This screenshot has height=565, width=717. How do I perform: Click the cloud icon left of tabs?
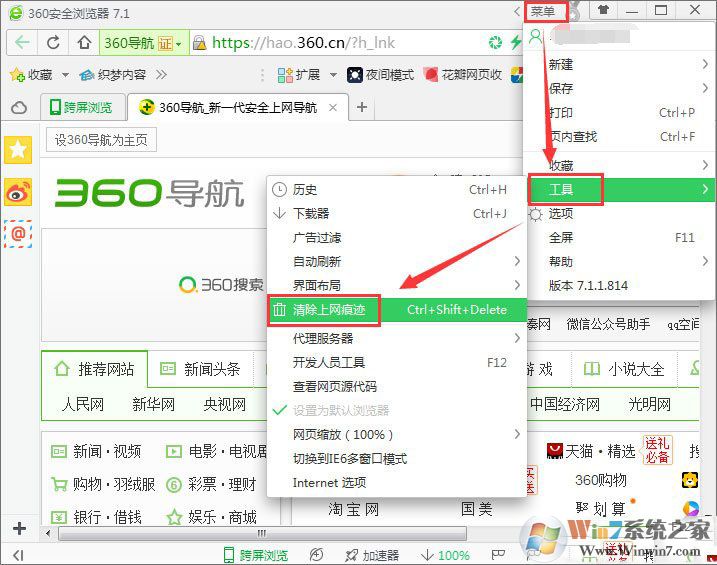pos(19,108)
